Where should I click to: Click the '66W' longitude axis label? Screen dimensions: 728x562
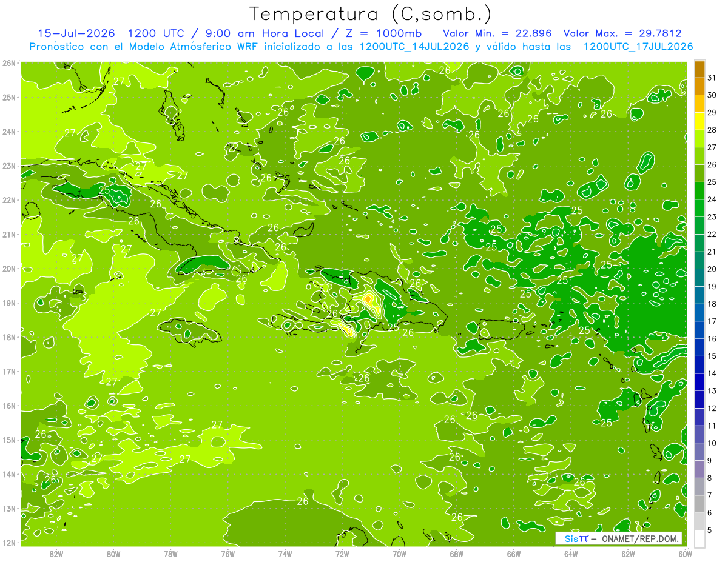point(514,554)
